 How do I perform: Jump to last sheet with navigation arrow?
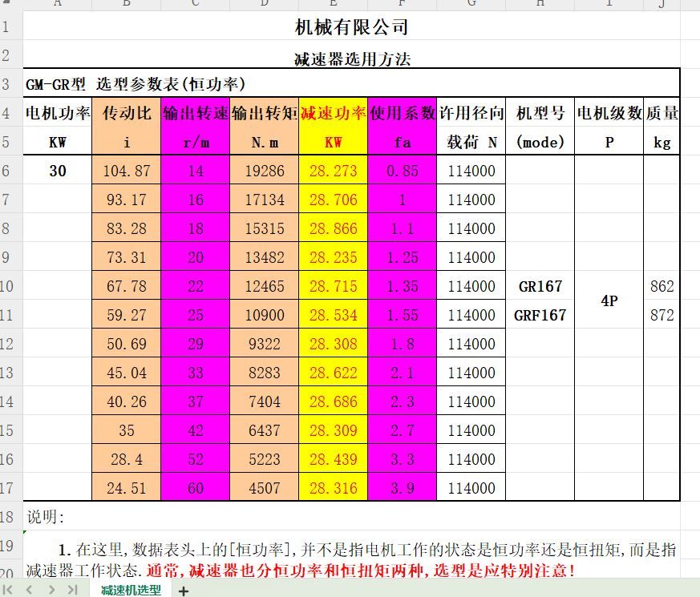tap(72, 590)
